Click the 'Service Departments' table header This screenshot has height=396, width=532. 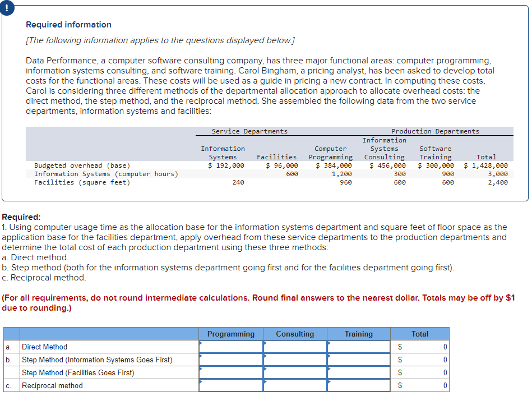tap(249, 131)
